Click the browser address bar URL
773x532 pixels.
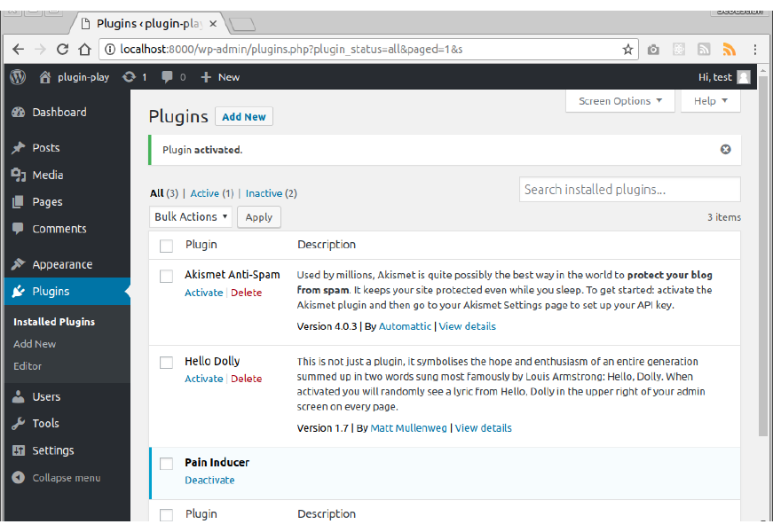[x=291, y=50]
